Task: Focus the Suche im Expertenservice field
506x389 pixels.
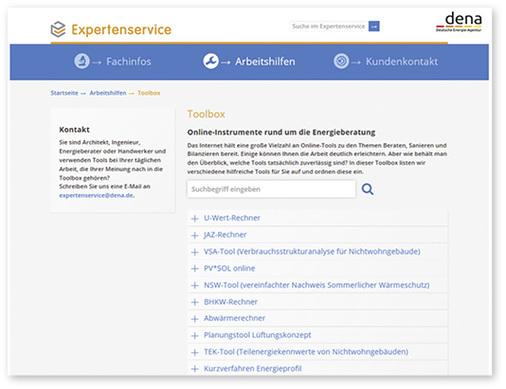Action: point(329,26)
